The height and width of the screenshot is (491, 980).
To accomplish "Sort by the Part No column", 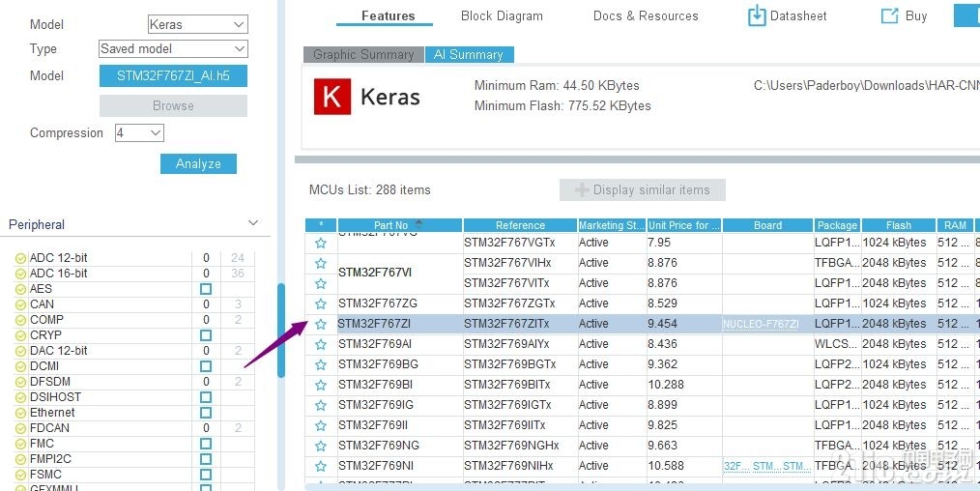I will coord(400,225).
